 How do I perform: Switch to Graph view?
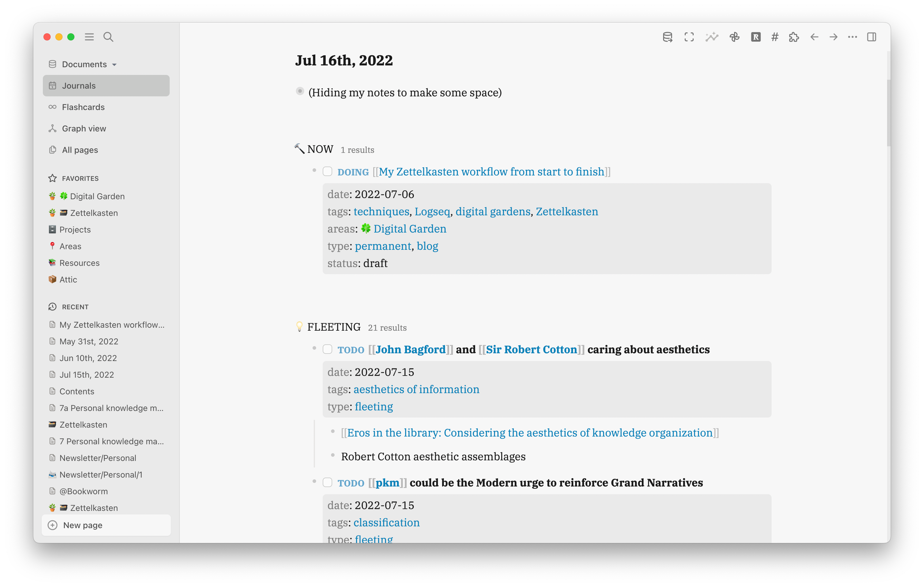[84, 128]
